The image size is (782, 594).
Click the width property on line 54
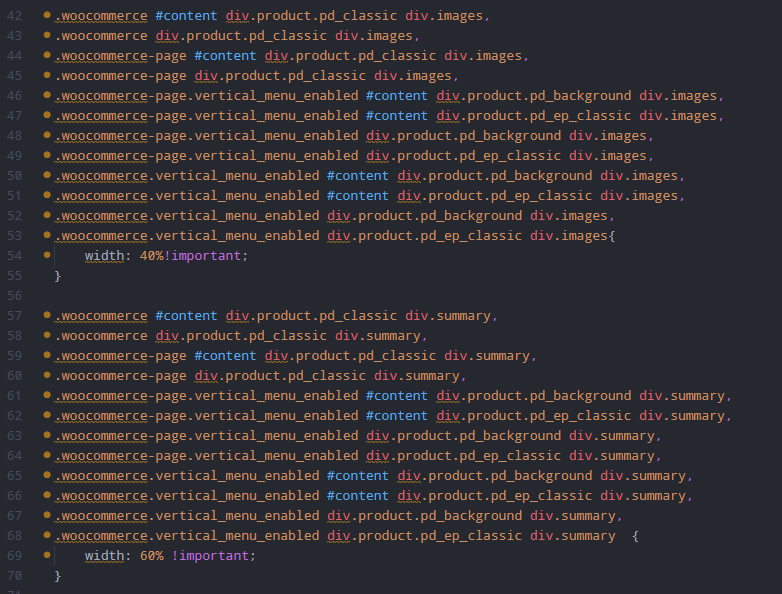[104, 256]
